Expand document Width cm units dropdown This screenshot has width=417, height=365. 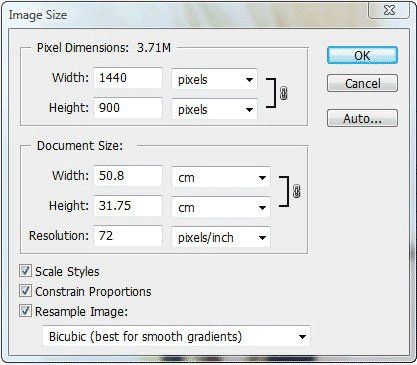point(221,177)
